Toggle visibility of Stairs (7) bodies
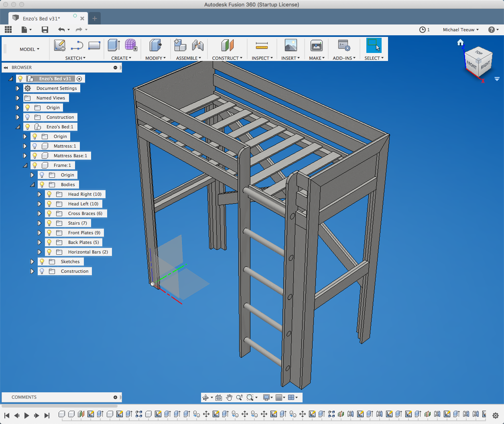Image resolution: width=504 pixels, height=424 pixels. [x=49, y=223]
